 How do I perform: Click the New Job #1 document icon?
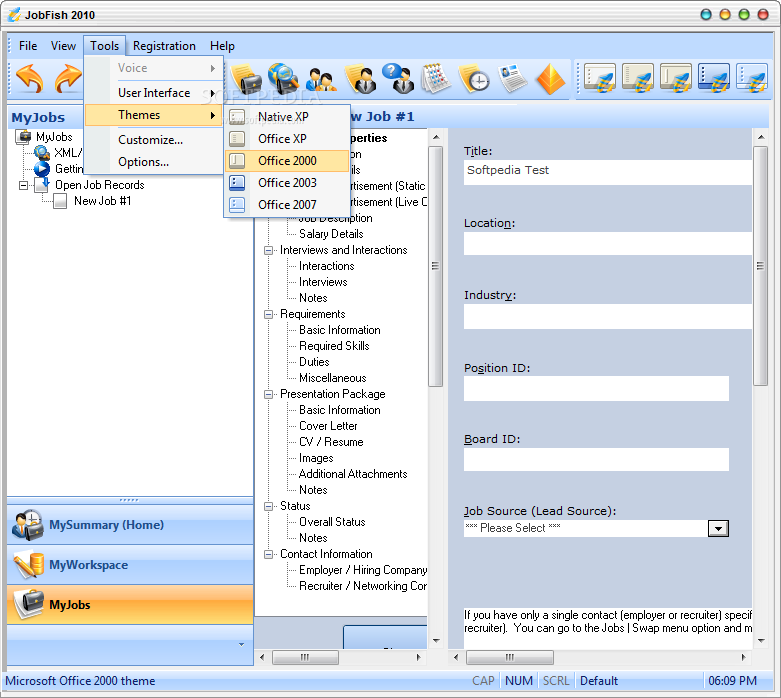click(60, 201)
